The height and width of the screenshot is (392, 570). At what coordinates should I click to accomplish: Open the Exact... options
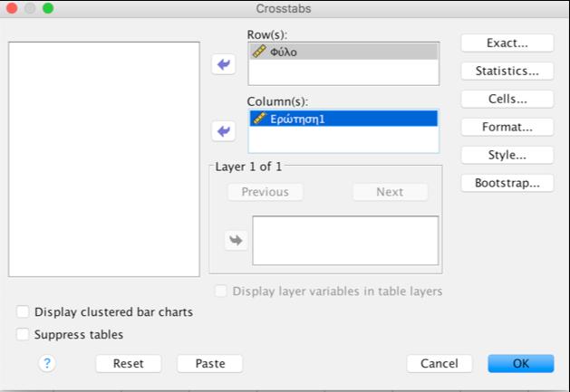click(x=507, y=43)
